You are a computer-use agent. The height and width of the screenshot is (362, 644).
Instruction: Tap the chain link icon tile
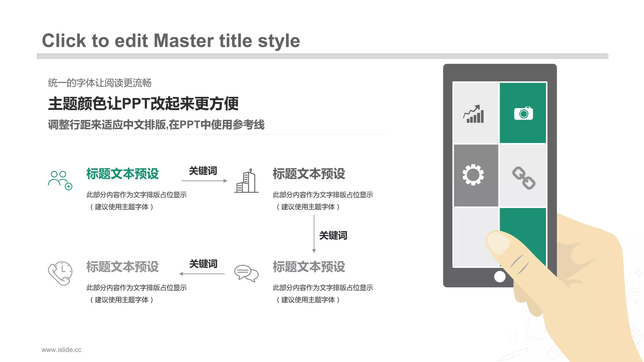[523, 178]
